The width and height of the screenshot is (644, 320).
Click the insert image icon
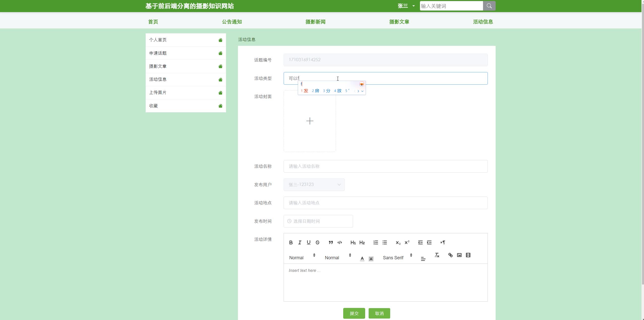pos(459,255)
